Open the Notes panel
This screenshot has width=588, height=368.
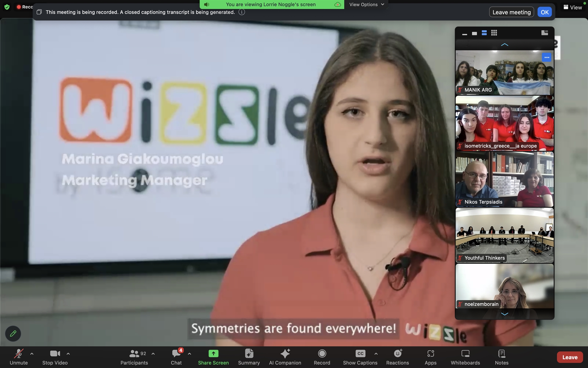pos(501,357)
